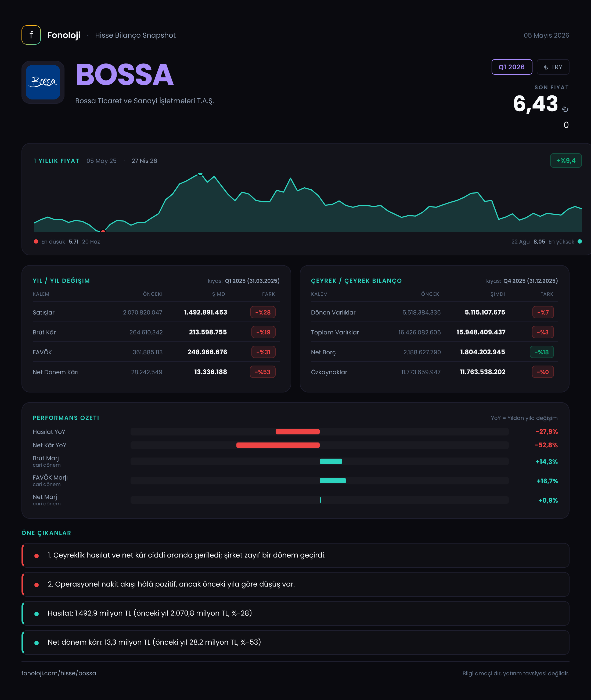The image size is (591, 700).
Task: Click the Satışlar current value 1.492.891.453
Action: click(x=206, y=312)
